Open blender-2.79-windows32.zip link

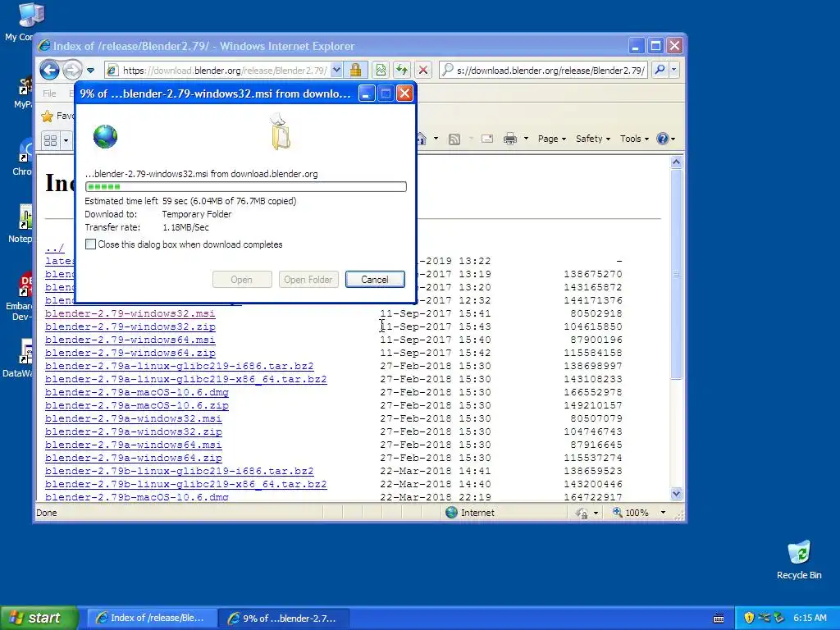130,326
